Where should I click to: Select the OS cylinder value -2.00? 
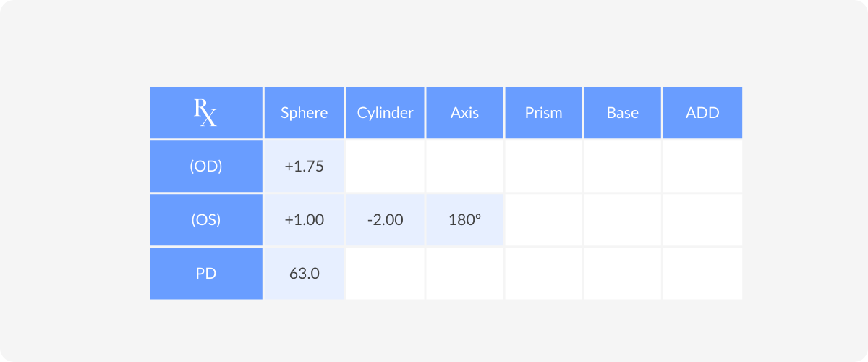[386, 219]
